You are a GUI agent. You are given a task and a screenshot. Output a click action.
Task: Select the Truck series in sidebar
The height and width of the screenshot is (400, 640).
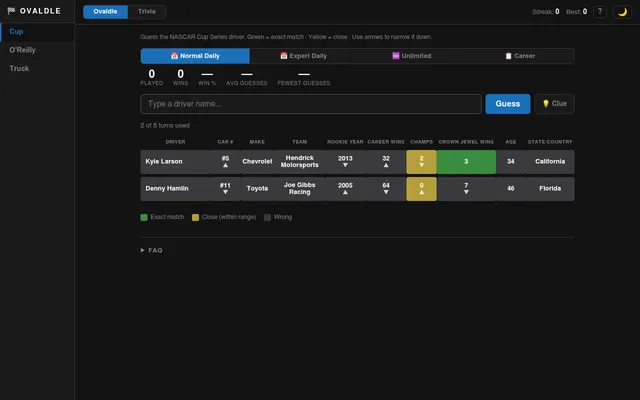click(x=37, y=69)
